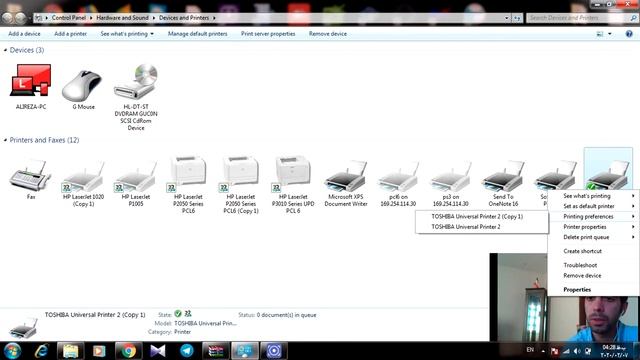Select the G Mouse device icon

pyautogui.click(x=83, y=85)
